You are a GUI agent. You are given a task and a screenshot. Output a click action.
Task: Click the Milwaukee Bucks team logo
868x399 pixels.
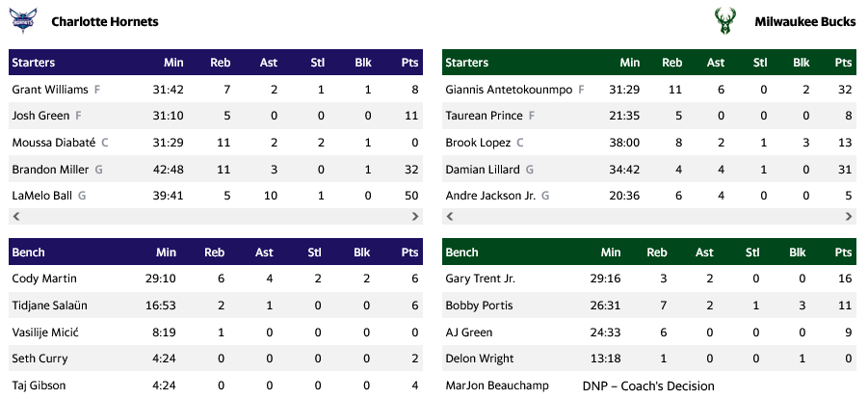[726, 21]
